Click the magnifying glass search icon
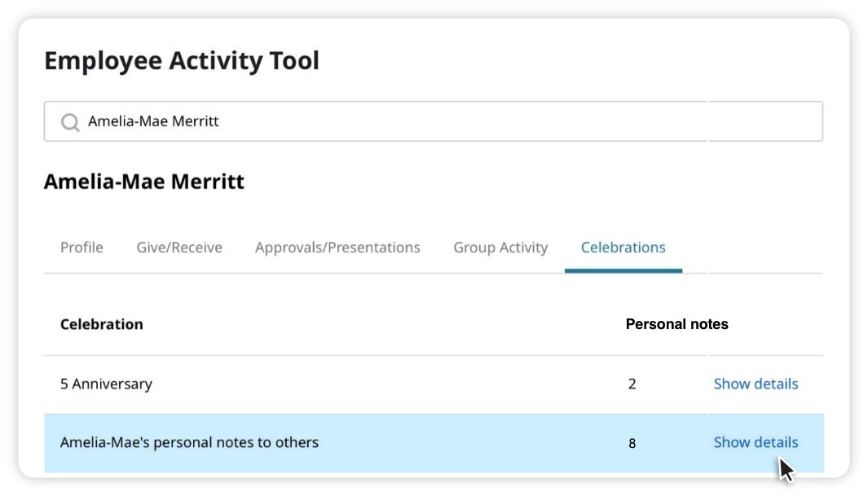868x496 pixels. [x=70, y=122]
